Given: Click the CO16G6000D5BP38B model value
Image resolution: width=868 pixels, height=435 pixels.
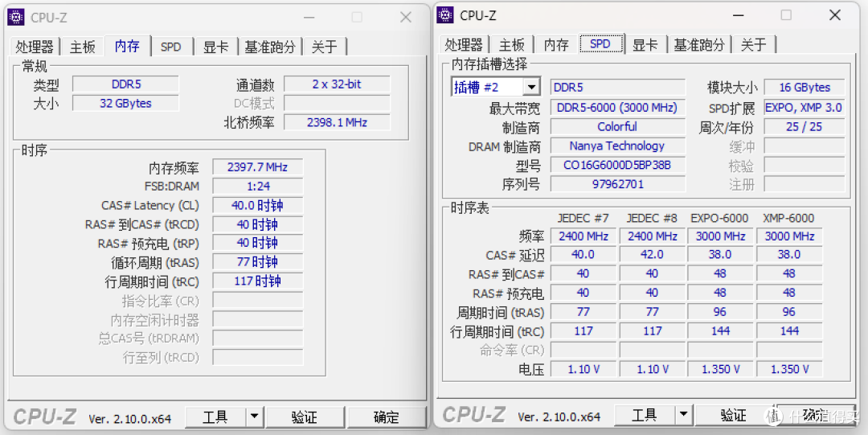Looking at the screenshot, I should (x=618, y=165).
